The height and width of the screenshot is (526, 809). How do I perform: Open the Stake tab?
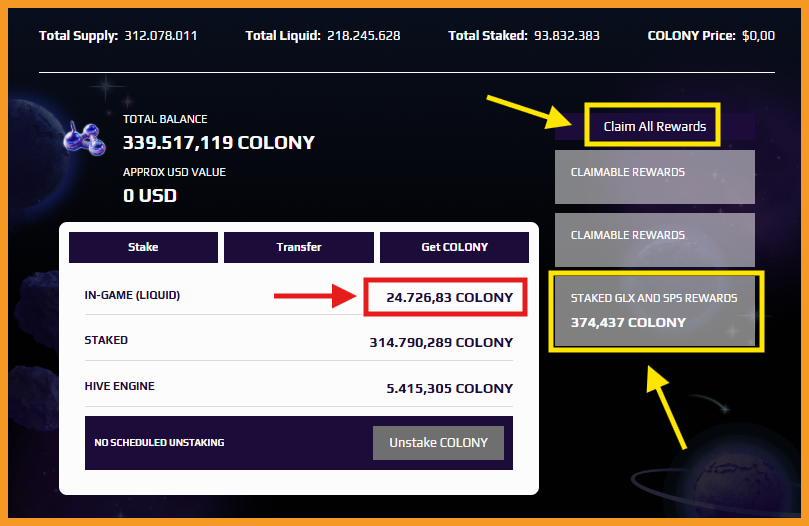(143, 247)
